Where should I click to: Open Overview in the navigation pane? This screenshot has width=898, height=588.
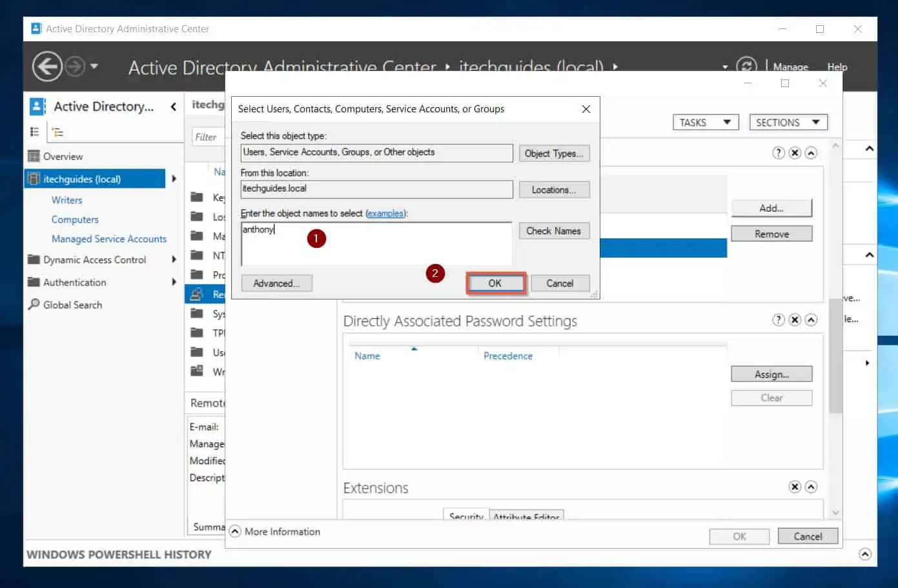pyautogui.click(x=63, y=156)
